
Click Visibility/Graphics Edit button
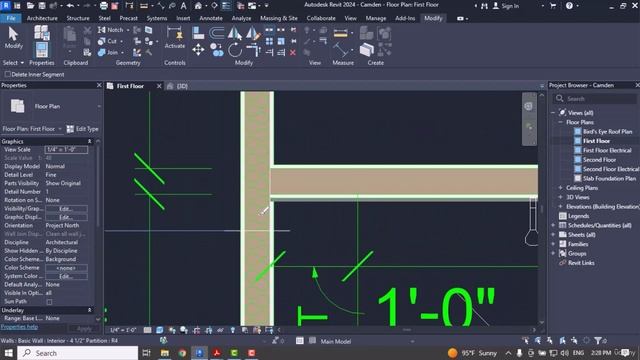tap(66, 209)
